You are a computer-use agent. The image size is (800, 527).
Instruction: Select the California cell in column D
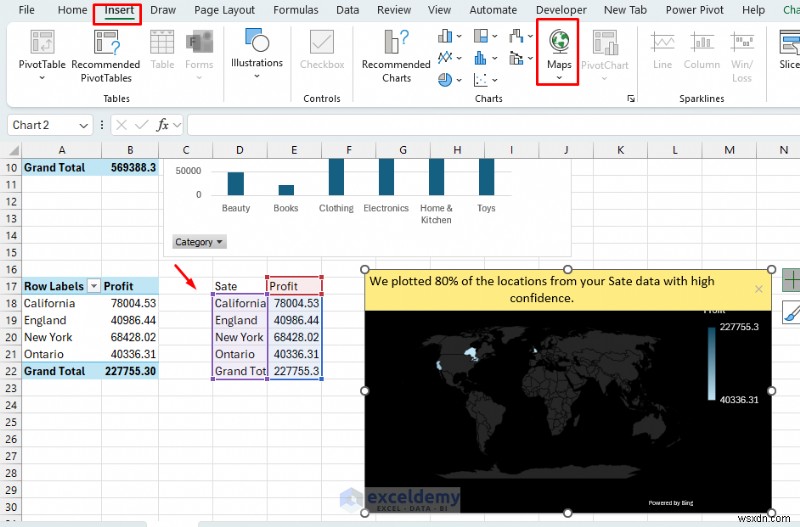tap(240, 303)
